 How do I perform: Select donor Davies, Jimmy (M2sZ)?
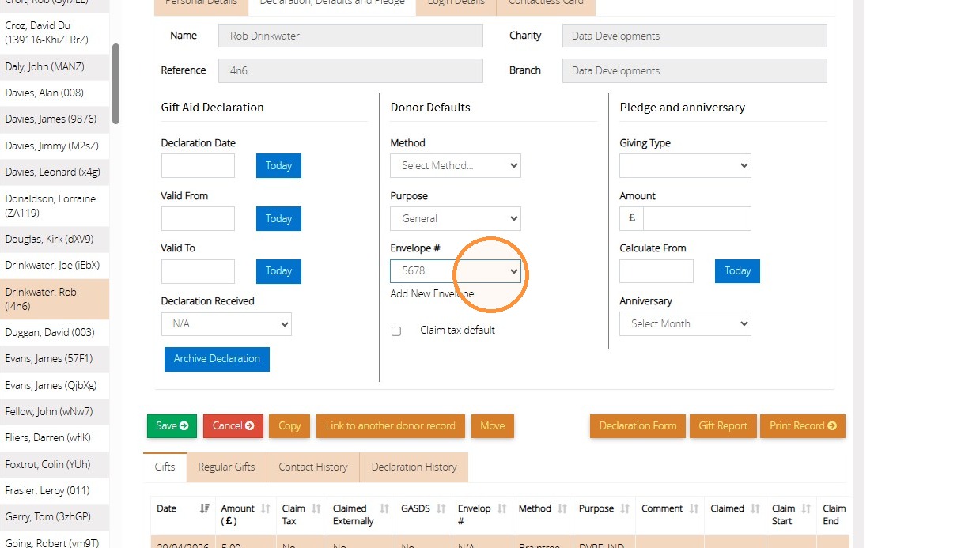click(x=55, y=146)
